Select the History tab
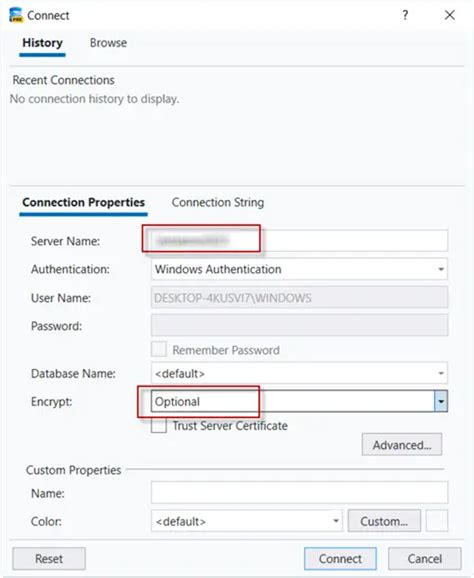The height and width of the screenshot is (578, 474). pyautogui.click(x=42, y=43)
